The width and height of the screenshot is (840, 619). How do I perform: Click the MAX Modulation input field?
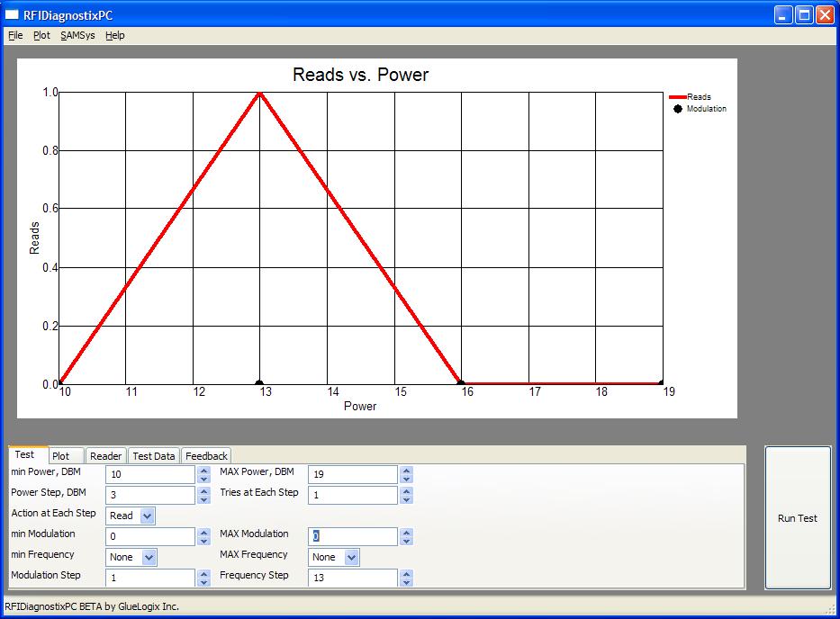353,536
